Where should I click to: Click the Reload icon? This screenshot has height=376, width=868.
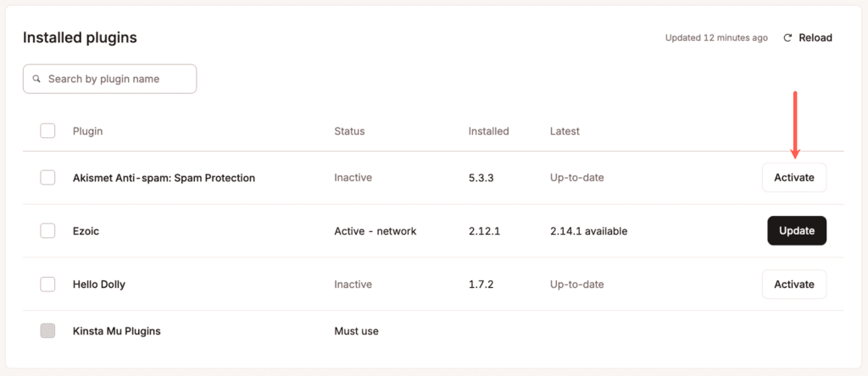pyautogui.click(x=787, y=38)
